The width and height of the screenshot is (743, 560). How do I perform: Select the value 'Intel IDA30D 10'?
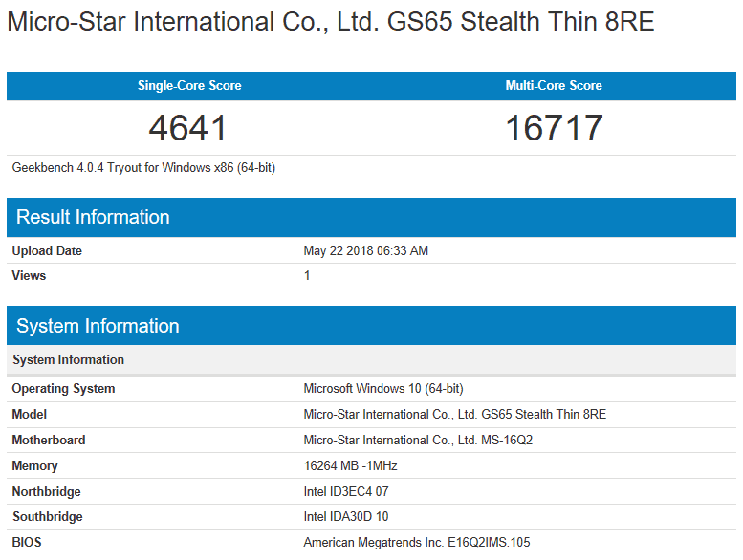(346, 516)
